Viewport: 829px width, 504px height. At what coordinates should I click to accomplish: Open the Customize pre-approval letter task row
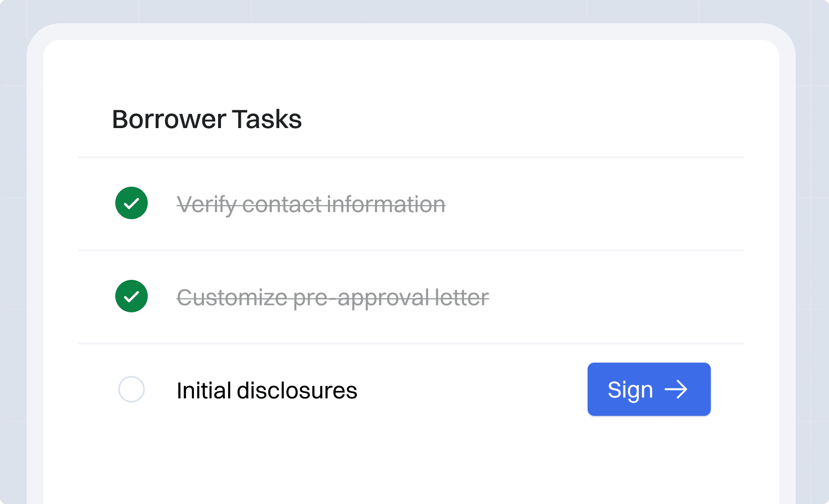pyautogui.click(x=375, y=296)
